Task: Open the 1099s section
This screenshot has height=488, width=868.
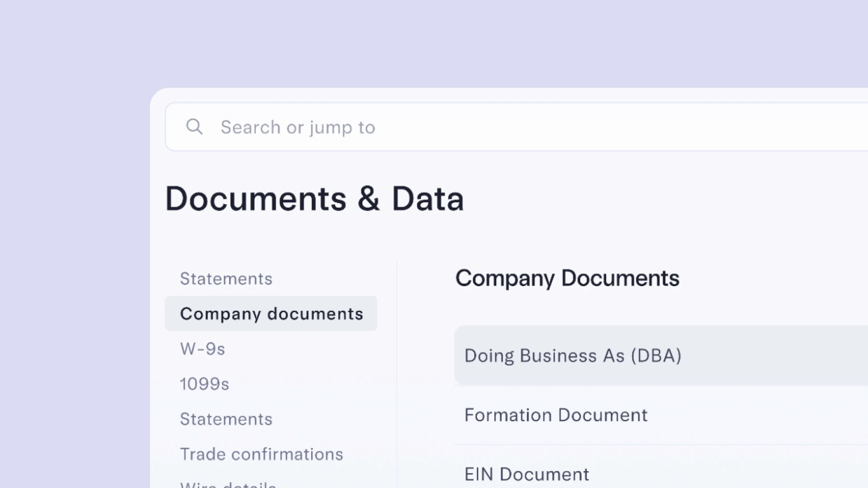Action: (x=204, y=384)
